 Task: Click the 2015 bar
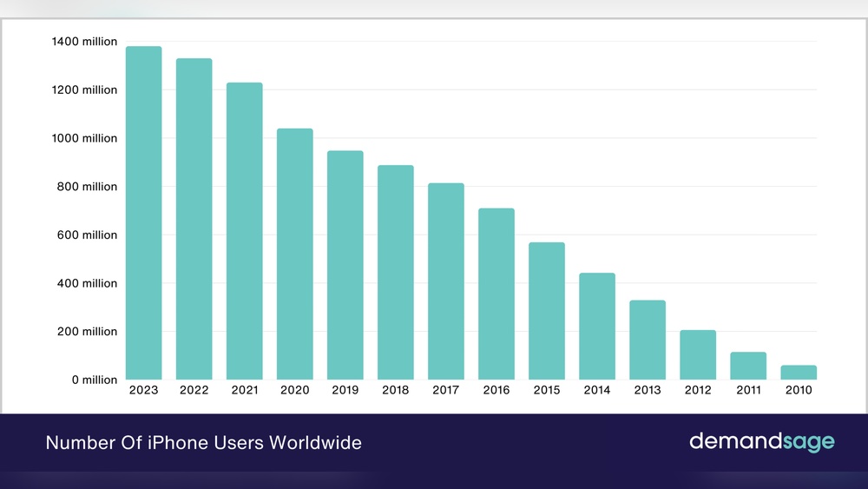tap(546, 311)
